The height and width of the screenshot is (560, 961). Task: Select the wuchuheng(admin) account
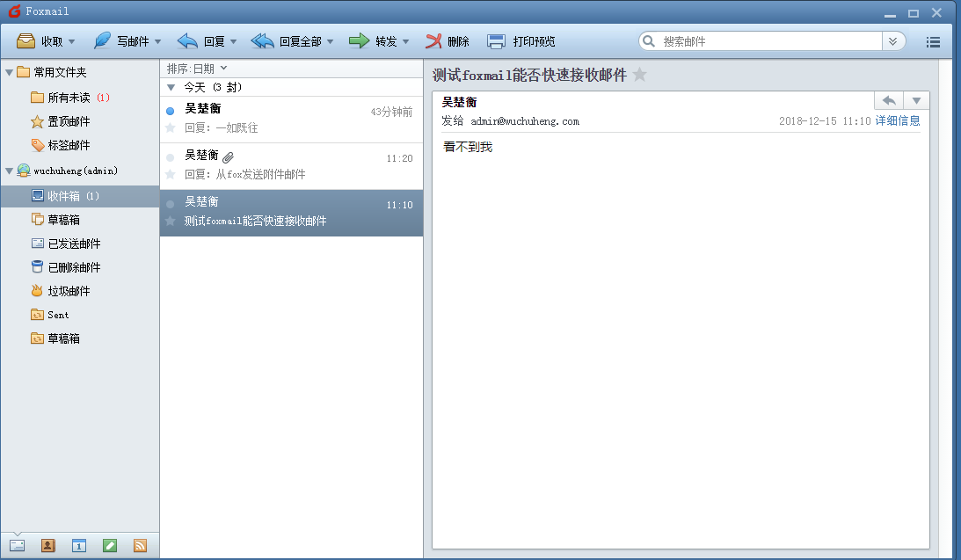click(76, 171)
